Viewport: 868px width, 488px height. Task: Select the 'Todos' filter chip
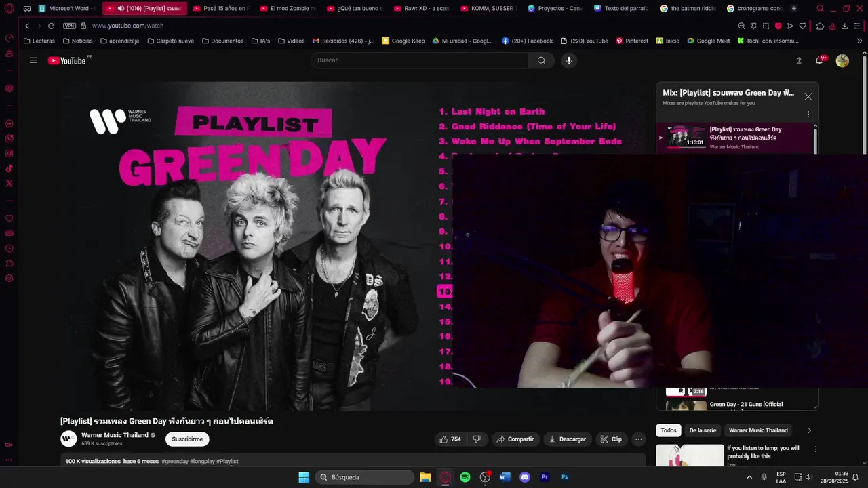(x=669, y=430)
